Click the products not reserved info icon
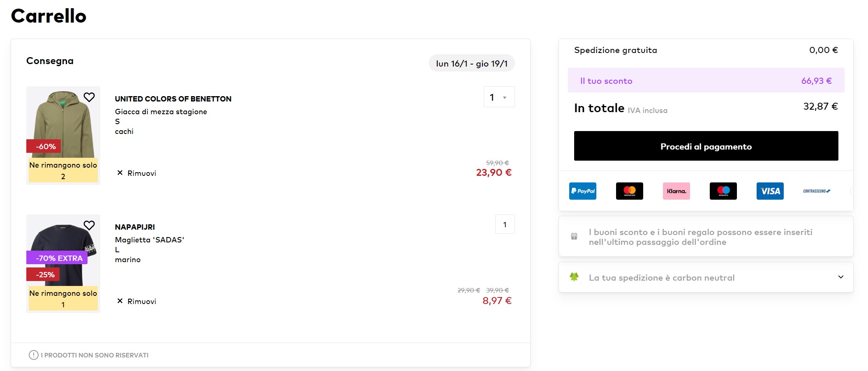 point(34,355)
